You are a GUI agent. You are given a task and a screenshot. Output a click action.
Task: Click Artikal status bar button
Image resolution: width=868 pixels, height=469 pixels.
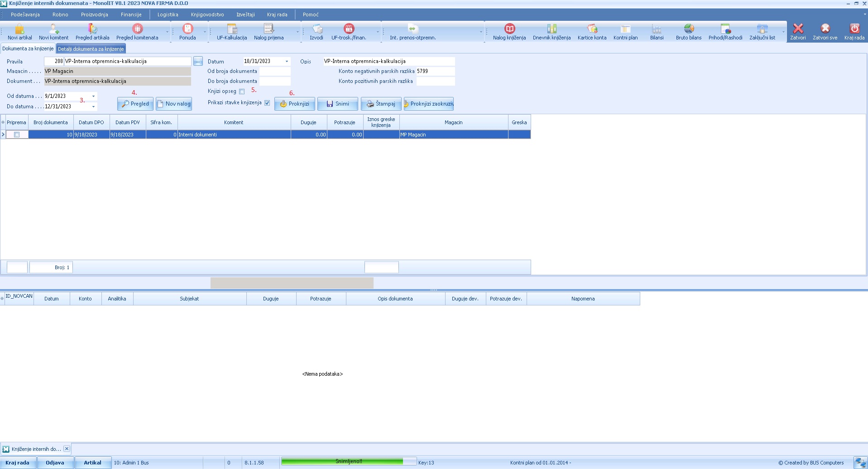click(x=92, y=463)
